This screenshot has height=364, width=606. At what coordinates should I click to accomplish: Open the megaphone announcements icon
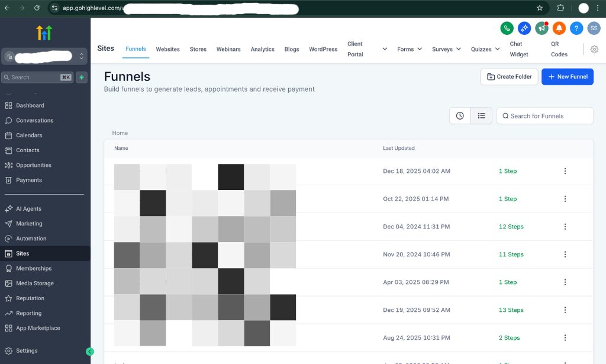click(x=541, y=28)
